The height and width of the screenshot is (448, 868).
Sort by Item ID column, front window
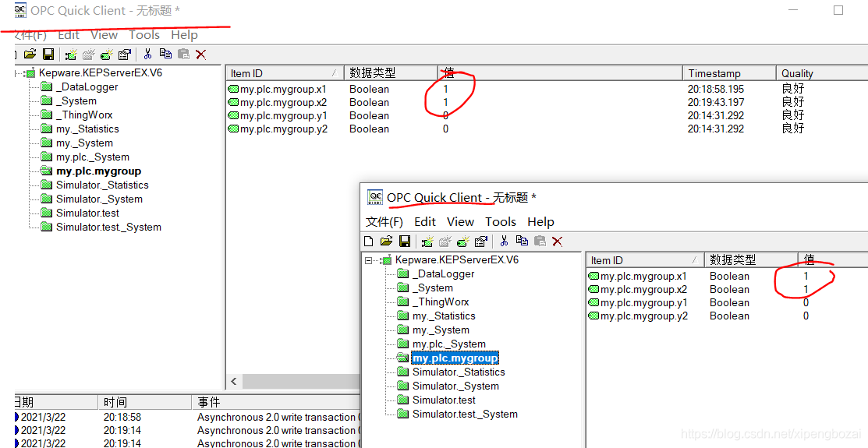click(645, 260)
